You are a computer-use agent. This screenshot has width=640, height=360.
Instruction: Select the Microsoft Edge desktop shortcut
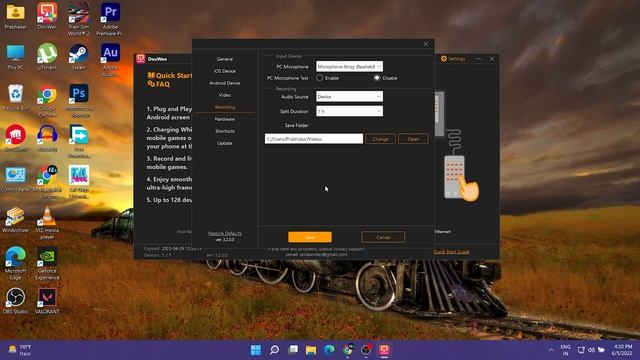tap(15, 263)
